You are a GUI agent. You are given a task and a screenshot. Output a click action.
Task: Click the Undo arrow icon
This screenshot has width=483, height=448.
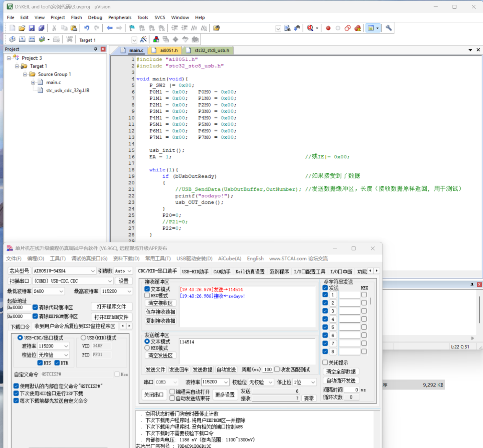(87, 28)
